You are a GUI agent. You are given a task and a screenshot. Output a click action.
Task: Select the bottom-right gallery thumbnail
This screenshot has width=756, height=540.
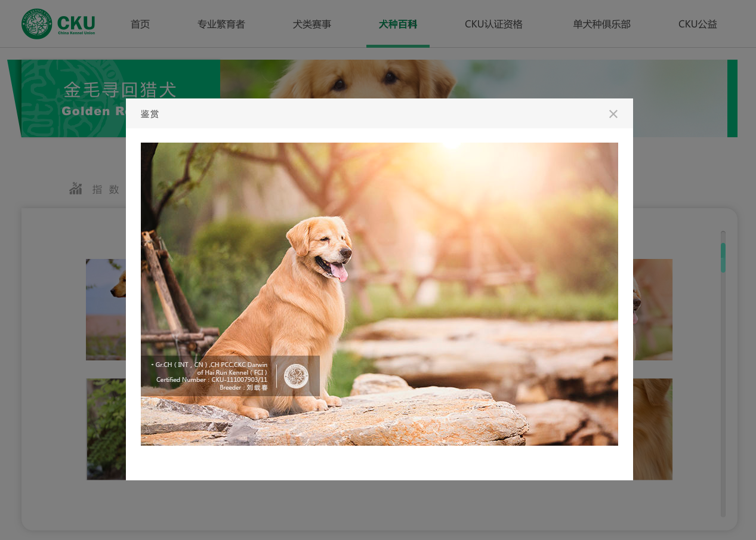tap(652, 428)
